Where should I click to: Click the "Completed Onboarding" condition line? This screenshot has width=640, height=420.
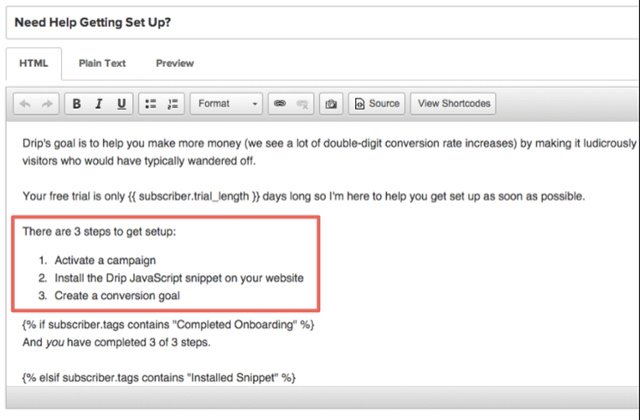pyautogui.click(x=168, y=325)
